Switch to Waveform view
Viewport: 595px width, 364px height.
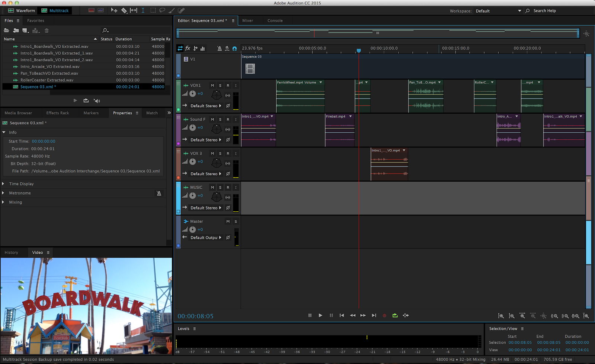[x=22, y=10]
